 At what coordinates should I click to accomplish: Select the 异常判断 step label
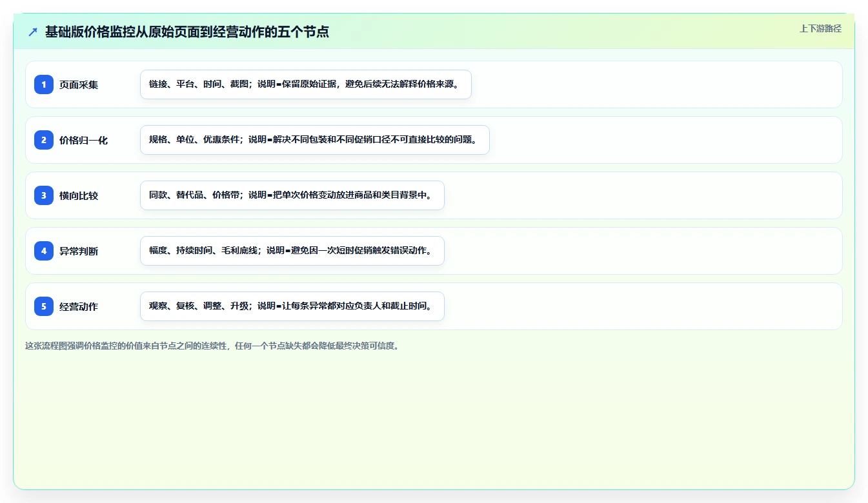[79, 251]
